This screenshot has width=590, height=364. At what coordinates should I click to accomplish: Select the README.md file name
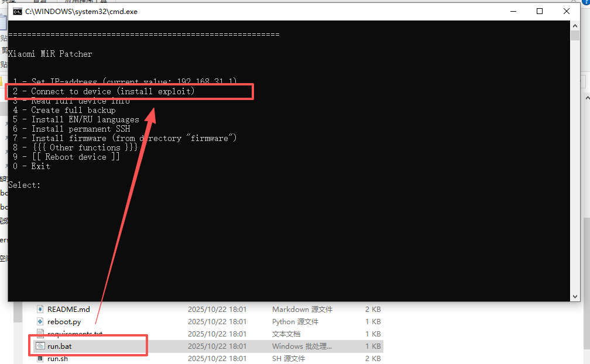click(68, 309)
